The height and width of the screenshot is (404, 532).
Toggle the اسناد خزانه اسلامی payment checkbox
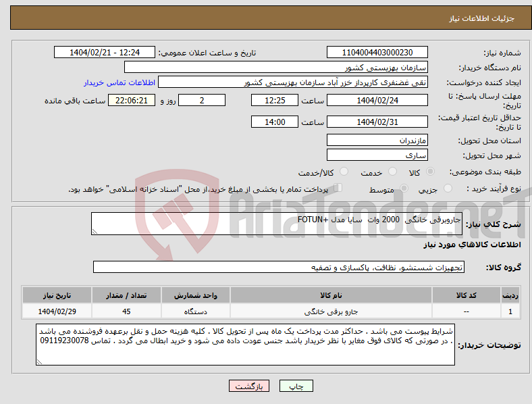coord(338,188)
